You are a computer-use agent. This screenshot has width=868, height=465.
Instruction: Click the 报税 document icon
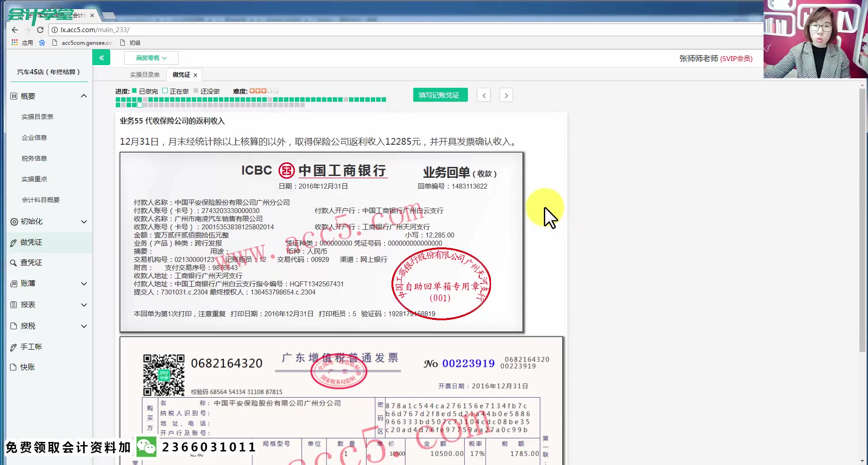(x=14, y=326)
